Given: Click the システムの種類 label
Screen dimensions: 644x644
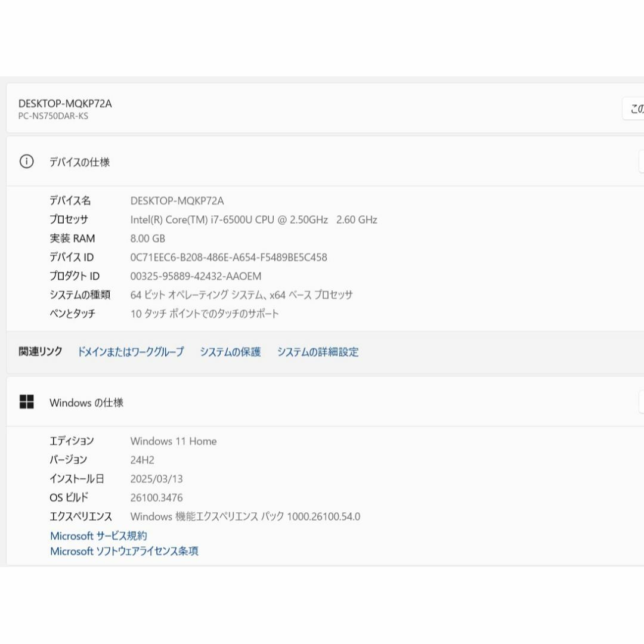Looking at the screenshot, I should point(80,295).
